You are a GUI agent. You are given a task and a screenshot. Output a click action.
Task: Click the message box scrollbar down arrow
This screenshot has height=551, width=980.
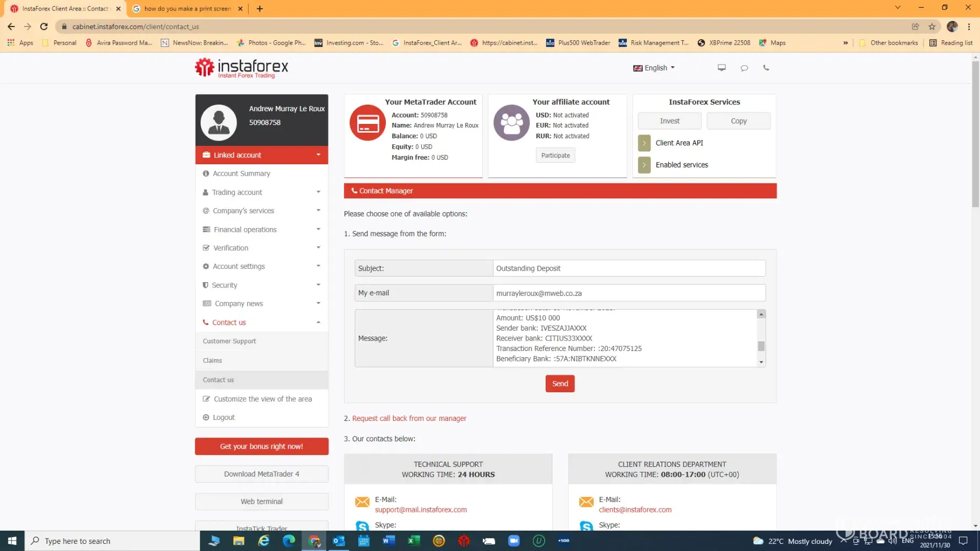pos(761,362)
